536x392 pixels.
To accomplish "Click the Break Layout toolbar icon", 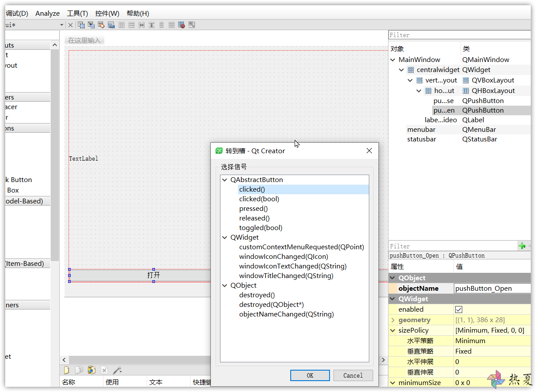I will pos(182,25).
